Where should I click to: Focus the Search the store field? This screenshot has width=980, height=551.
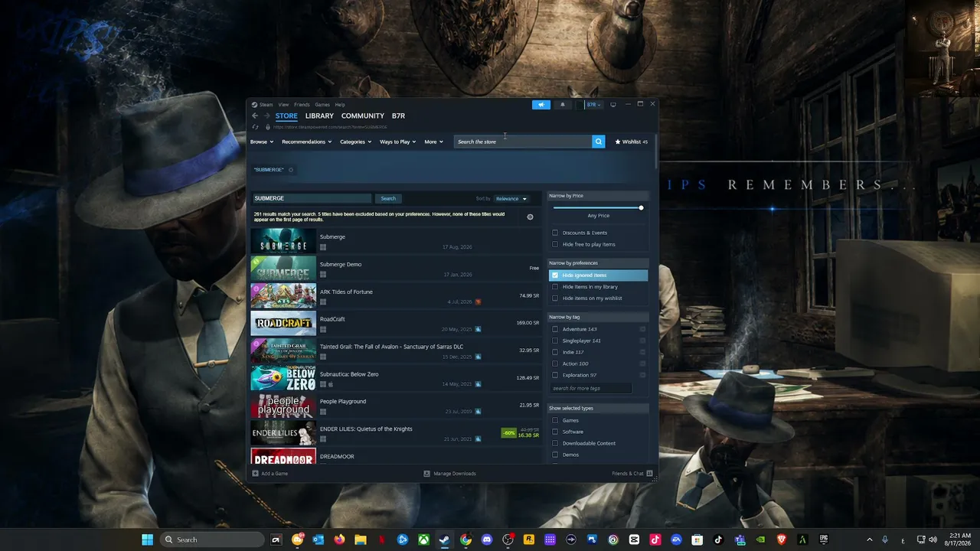[x=523, y=142]
